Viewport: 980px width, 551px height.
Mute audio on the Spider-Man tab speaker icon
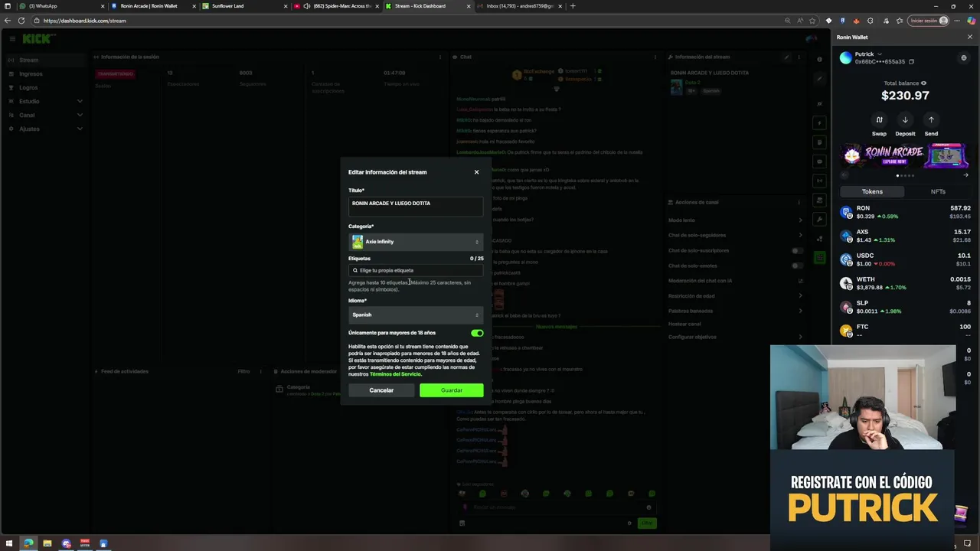(306, 6)
